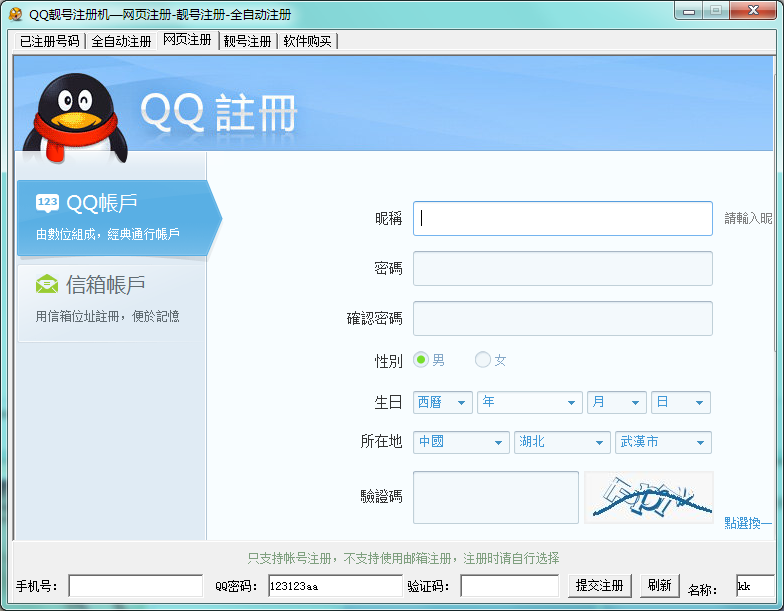The image size is (784, 611).
Task: Click the 點選換一 captcha refresh link
Action: tap(748, 523)
